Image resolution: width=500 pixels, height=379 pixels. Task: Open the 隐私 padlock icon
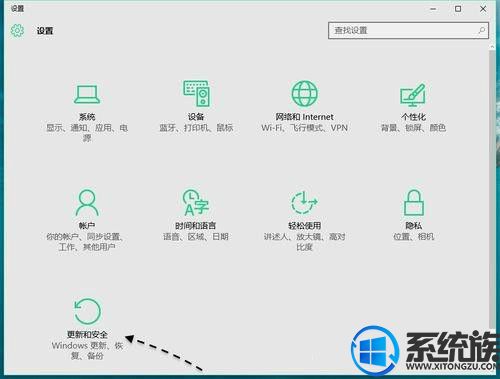coord(413,202)
